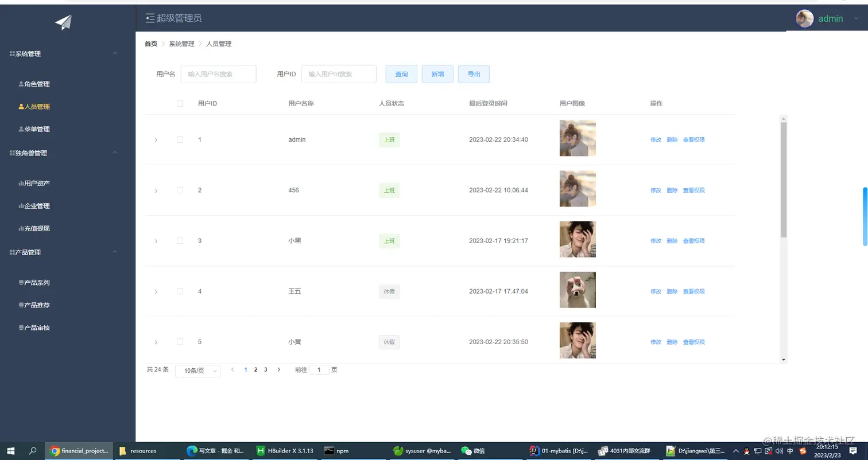868x460 pixels.
Task: Check the select-all checkbox in table header
Action: pyautogui.click(x=180, y=104)
